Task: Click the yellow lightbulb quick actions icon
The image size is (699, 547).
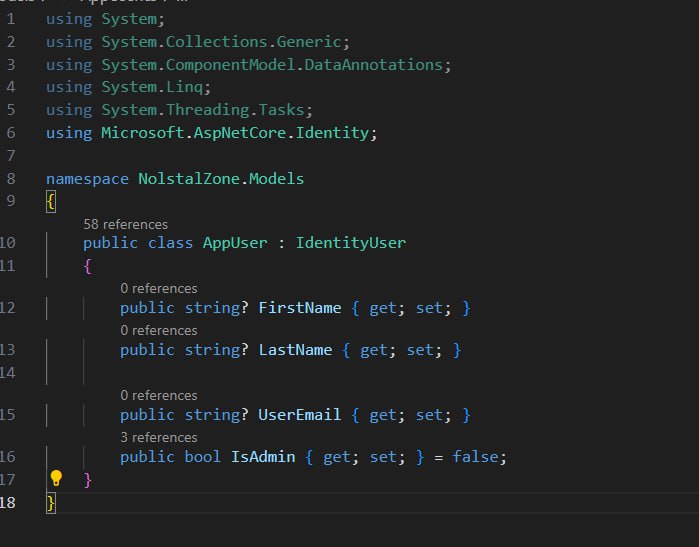Action: point(56,478)
